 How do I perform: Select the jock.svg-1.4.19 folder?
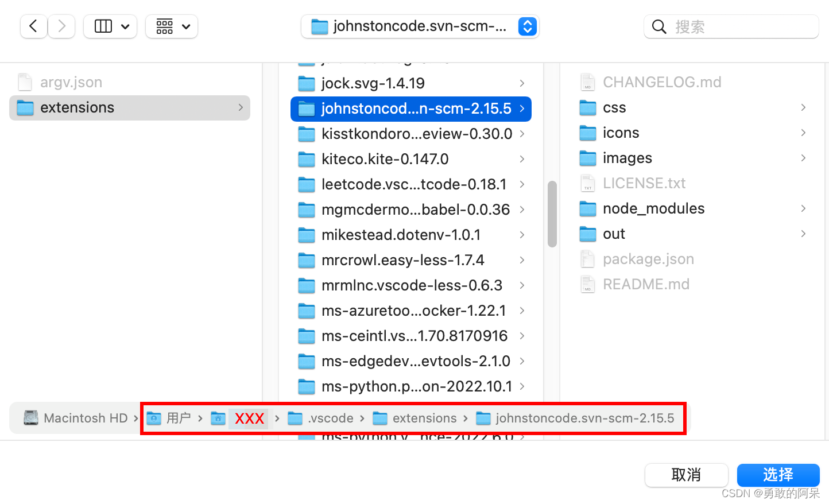(x=411, y=83)
